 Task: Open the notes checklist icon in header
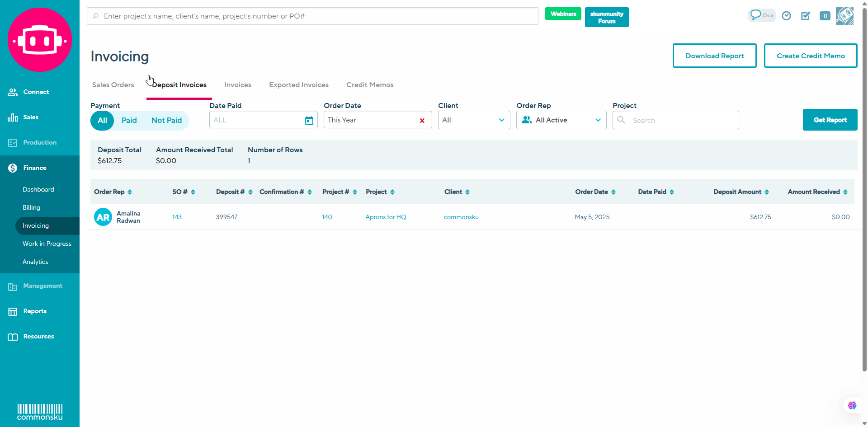coord(806,16)
